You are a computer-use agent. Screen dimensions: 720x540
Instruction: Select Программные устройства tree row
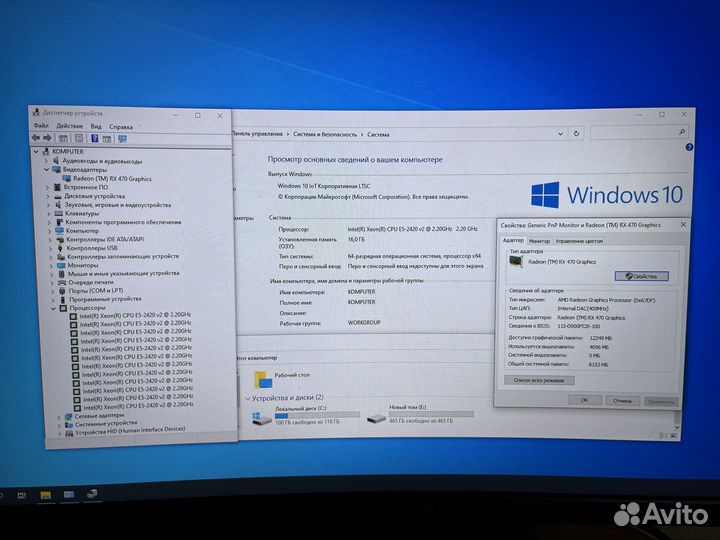coord(105,299)
